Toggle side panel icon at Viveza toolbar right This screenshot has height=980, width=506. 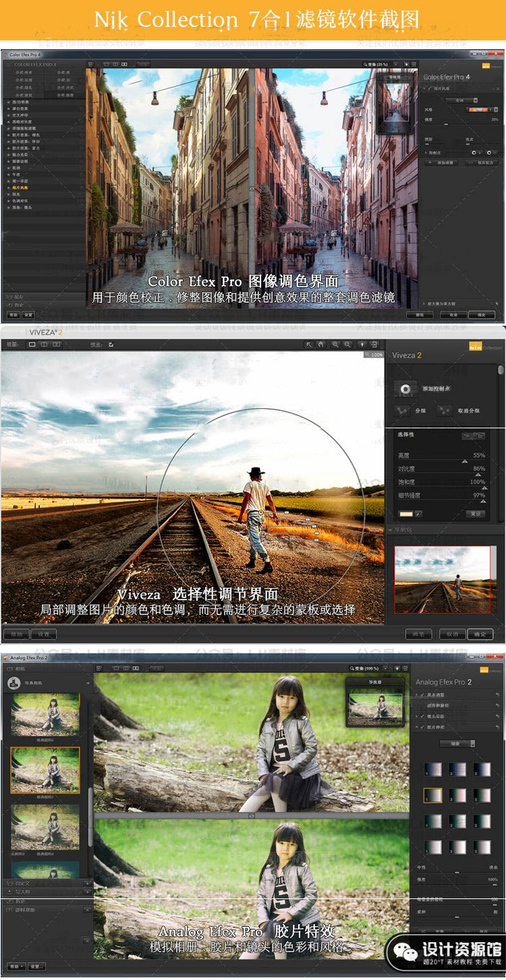pyautogui.click(x=374, y=344)
